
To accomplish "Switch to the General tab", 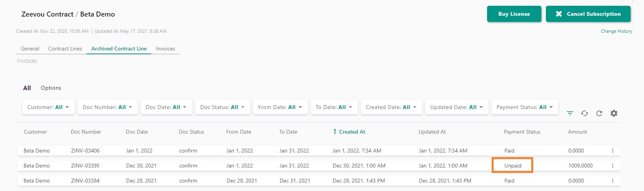I will coord(30,49).
